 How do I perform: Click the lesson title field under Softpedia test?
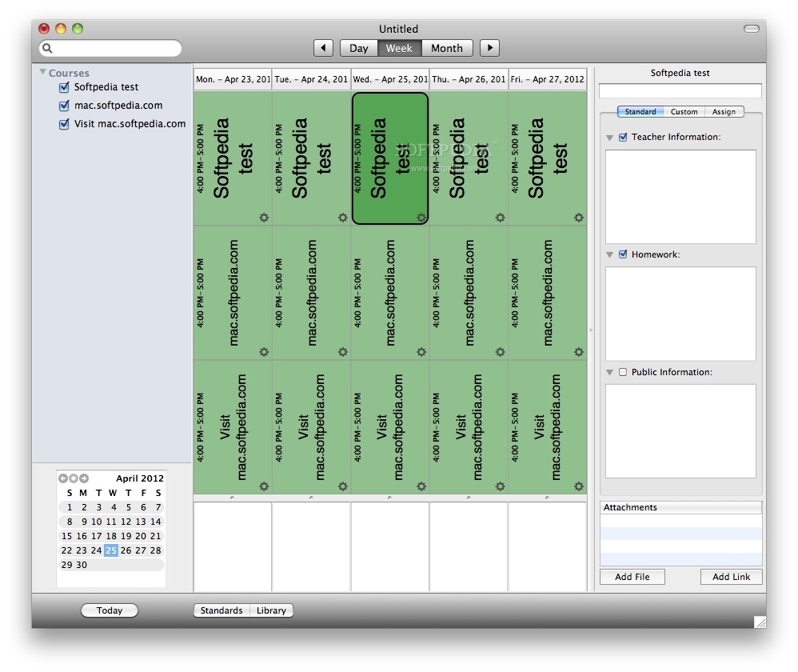pyautogui.click(x=680, y=90)
